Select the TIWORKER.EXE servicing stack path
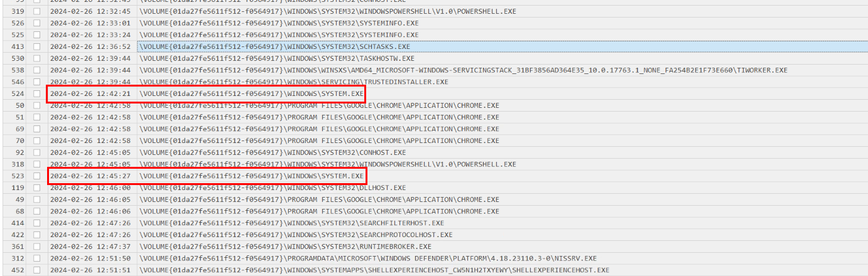 pos(464,70)
